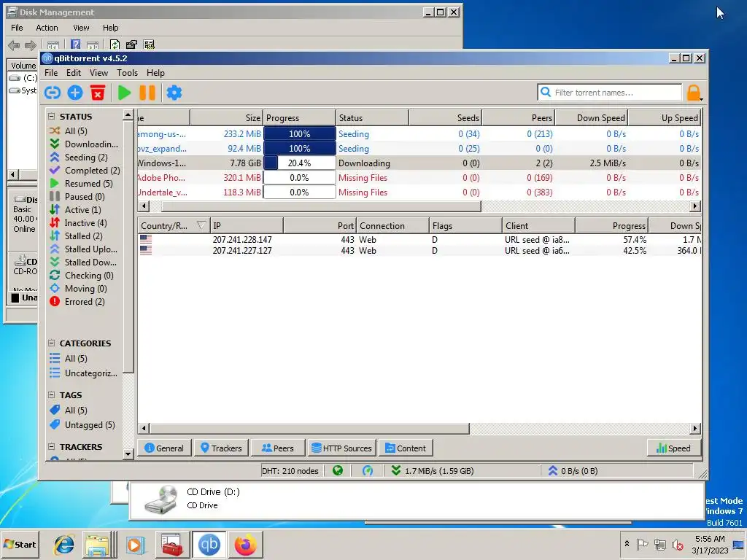
Task: Switch to the Content tab
Action: (406, 448)
